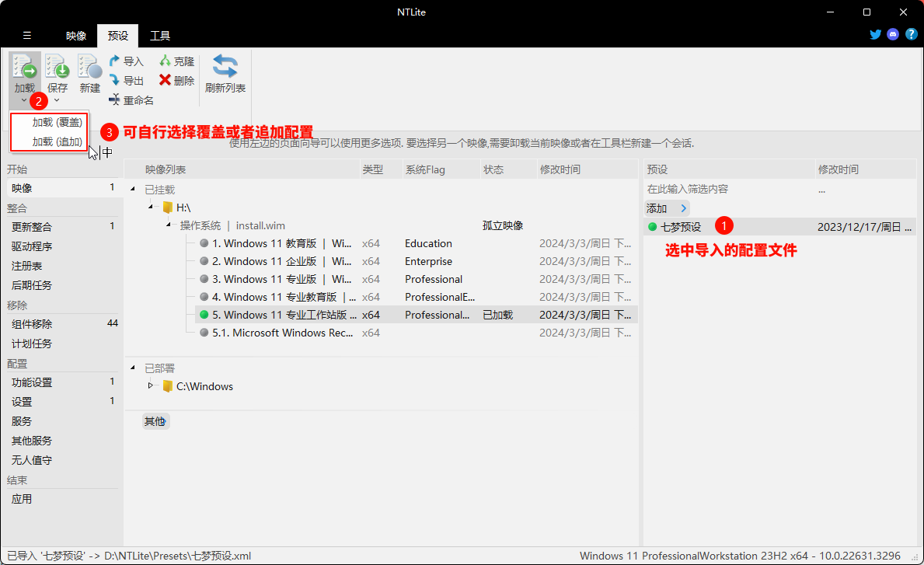The width and height of the screenshot is (924, 565).
Task: Select 4. Windows 11 专业教育版 row
Action: [416, 297]
